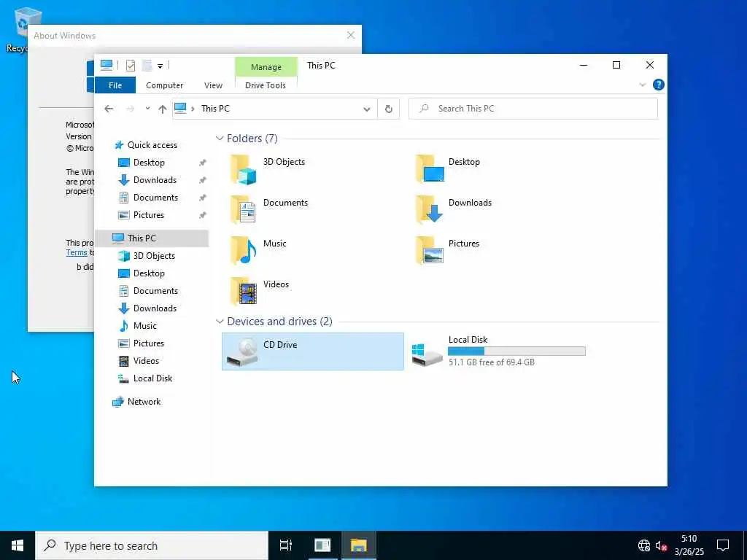Image resolution: width=747 pixels, height=560 pixels.
Task: Select This PC in navigation pane
Action: coord(152,238)
